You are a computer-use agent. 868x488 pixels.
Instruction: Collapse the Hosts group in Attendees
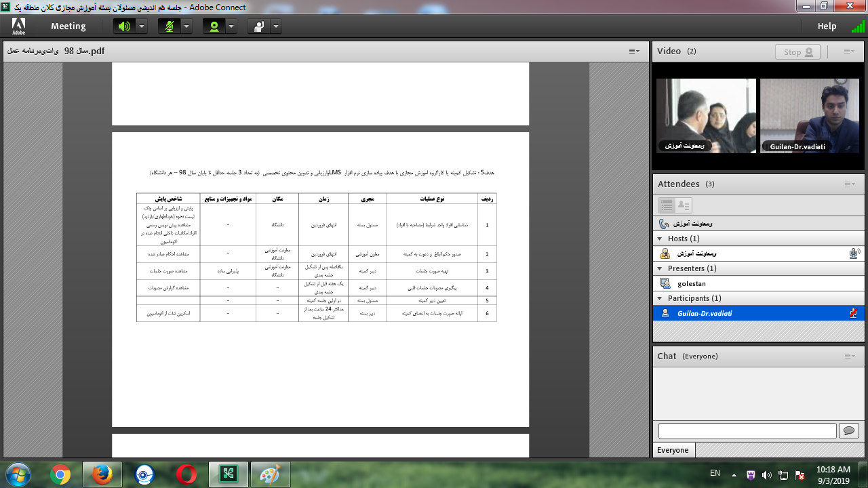click(660, 239)
